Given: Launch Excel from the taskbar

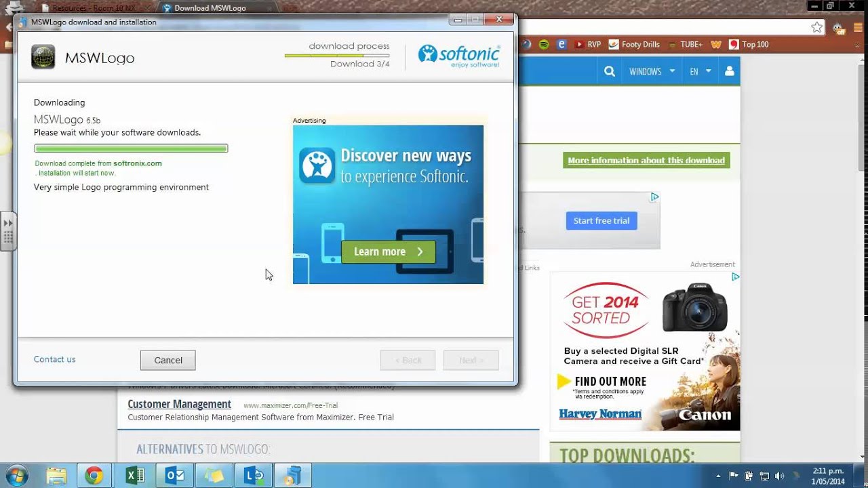Looking at the screenshot, I should tap(135, 475).
